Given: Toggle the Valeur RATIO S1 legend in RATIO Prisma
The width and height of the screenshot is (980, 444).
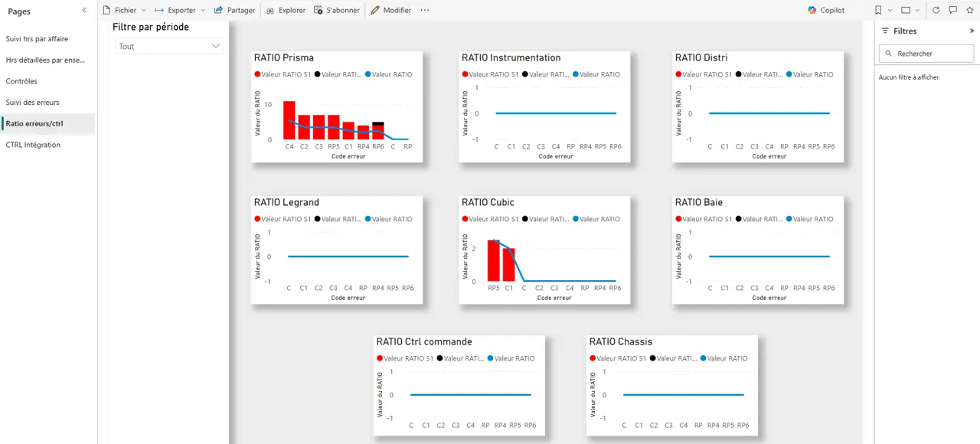Looking at the screenshot, I should click(283, 74).
